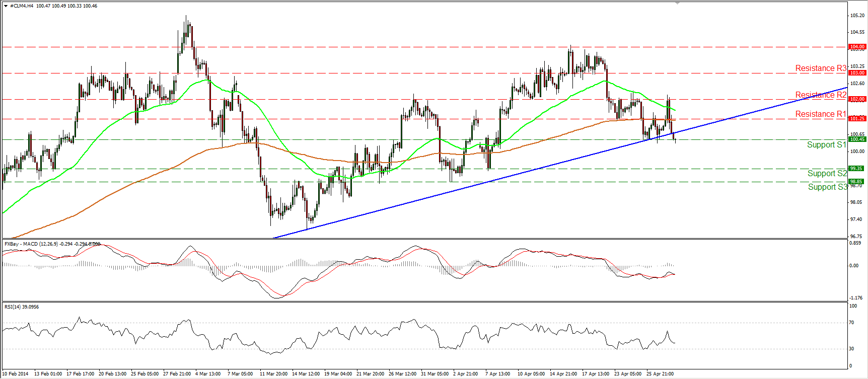
Task: Click the Resistance R1 label
Action: pyautogui.click(x=821, y=114)
